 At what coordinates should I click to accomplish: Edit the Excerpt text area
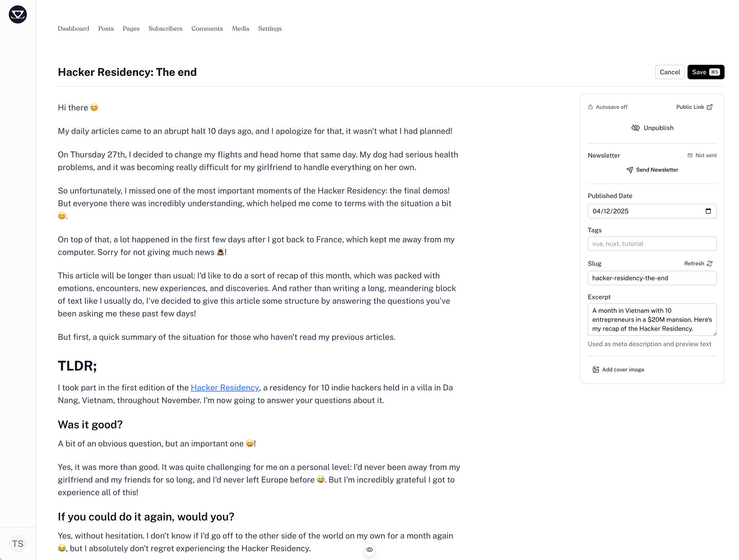point(650,319)
